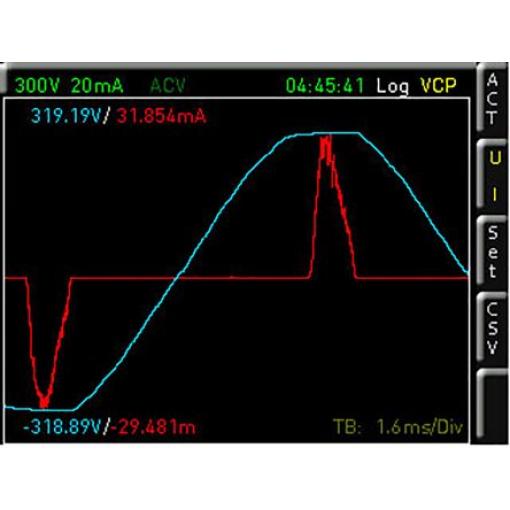This screenshot has width=510, height=510.
Task: Click the -29.481m minimum current reading
Action: click(153, 426)
